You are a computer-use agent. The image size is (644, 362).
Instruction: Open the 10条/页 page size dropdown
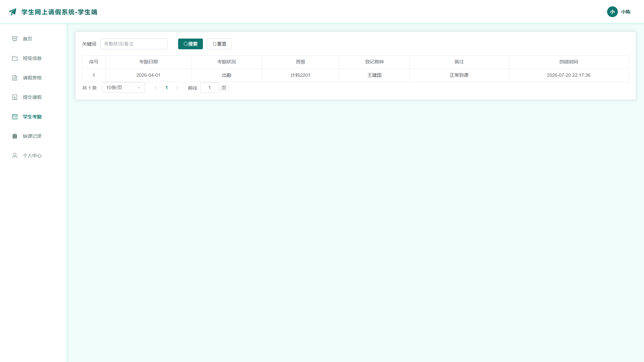[x=123, y=87]
